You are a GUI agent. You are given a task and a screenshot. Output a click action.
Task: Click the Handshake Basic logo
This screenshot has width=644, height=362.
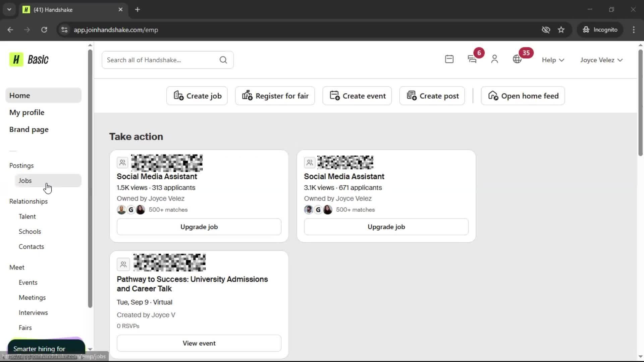click(x=29, y=60)
